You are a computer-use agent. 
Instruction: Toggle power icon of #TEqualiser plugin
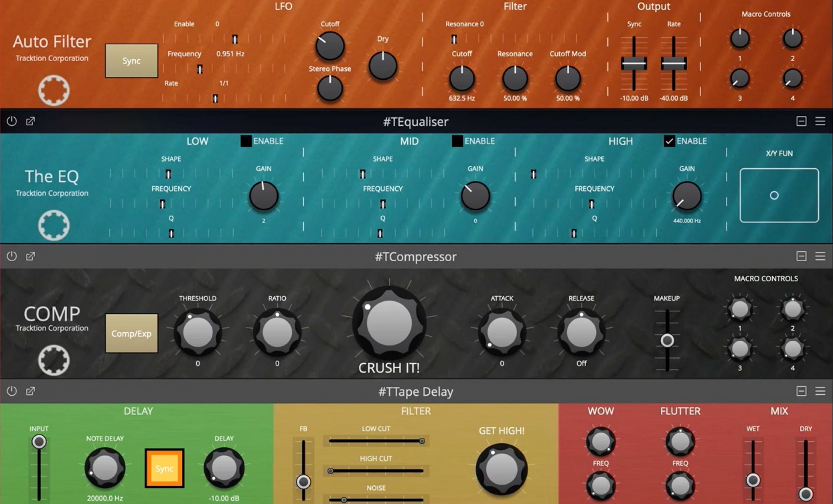[x=12, y=121]
